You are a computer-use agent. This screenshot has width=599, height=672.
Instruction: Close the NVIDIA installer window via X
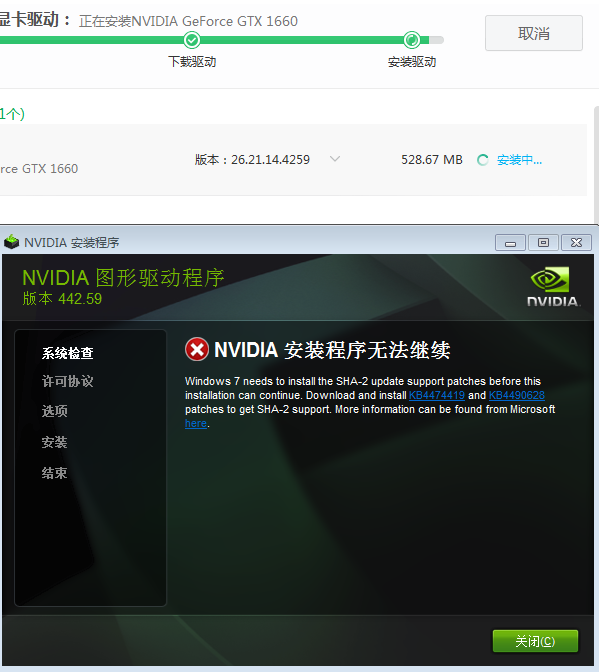pyautogui.click(x=576, y=243)
